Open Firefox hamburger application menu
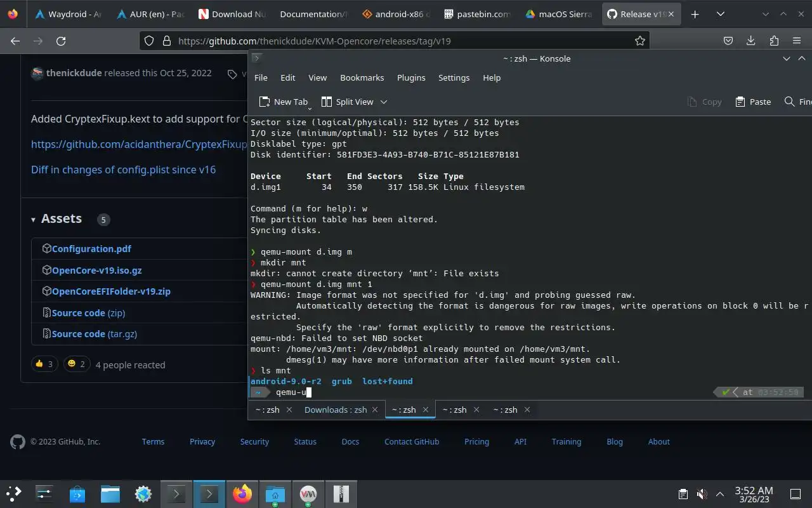Viewport: 812px width, 508px height. point(797,41)
